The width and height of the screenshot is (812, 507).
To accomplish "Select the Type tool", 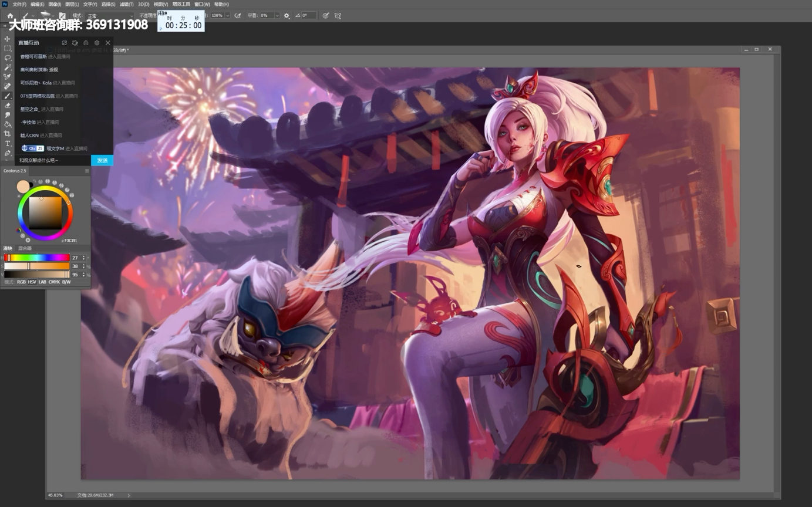I will pos(8,143).
